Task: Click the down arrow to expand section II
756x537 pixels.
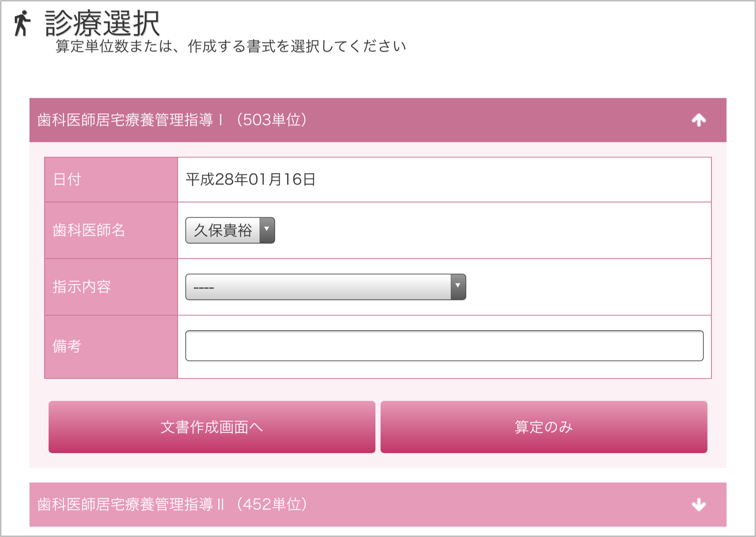Action: tap(699, 505)
